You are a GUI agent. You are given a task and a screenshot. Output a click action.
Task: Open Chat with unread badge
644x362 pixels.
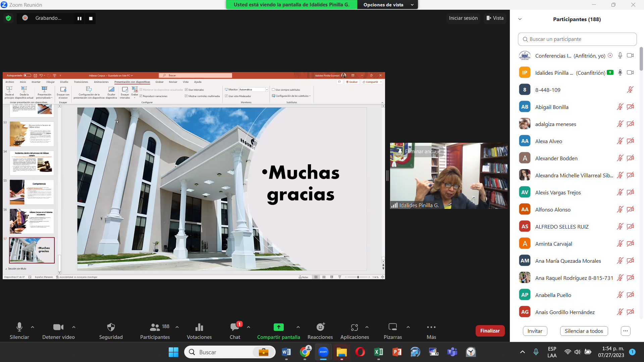[235, 327]
